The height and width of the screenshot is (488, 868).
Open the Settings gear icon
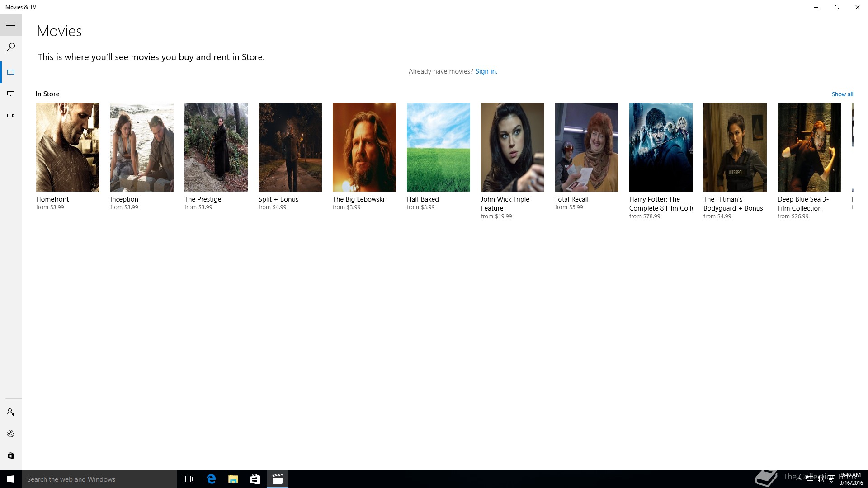(x=11, y=434)
